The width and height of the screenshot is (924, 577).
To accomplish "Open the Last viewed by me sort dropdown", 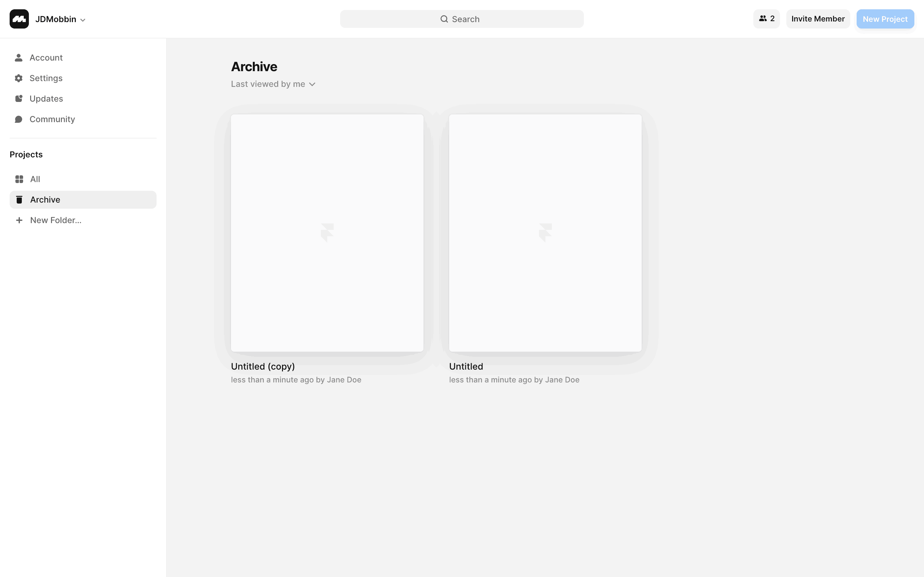I will click(273, 84).
